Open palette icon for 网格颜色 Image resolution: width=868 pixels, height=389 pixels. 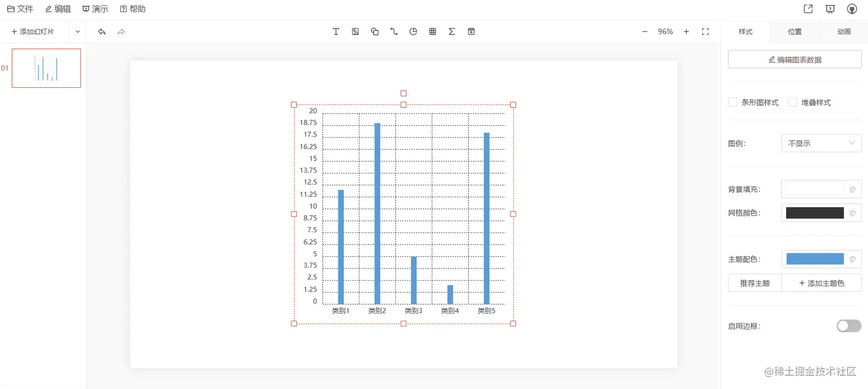click(852, 213)
